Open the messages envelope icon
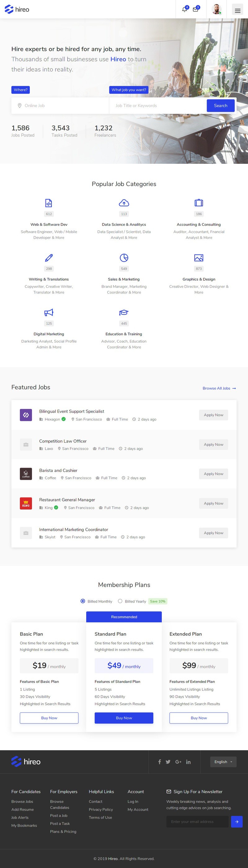 (195, 9)
